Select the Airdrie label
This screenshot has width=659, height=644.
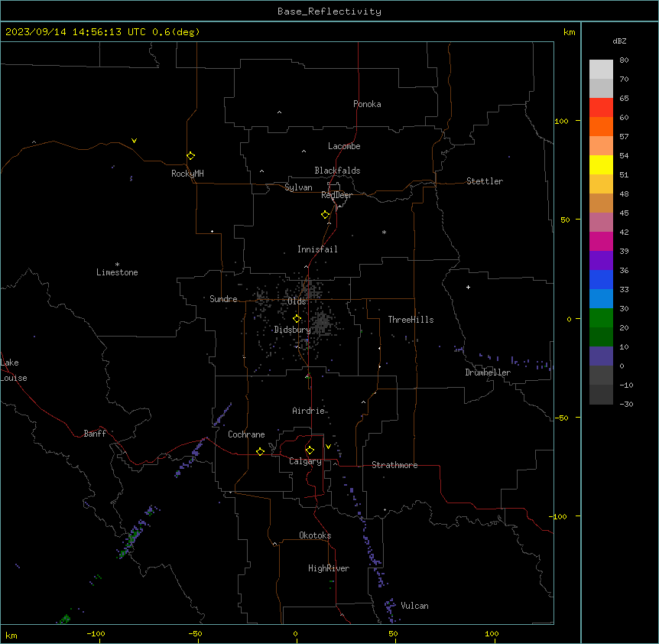(309, 411)
